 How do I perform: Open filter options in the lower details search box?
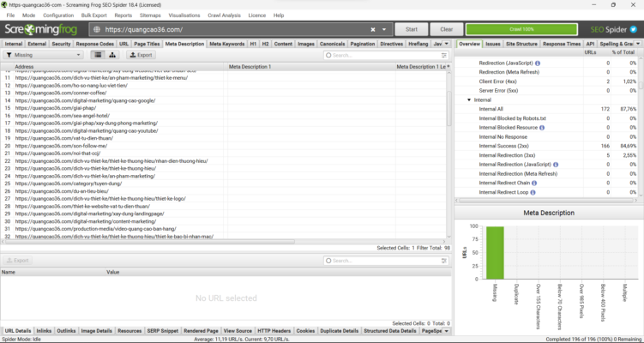443,260
